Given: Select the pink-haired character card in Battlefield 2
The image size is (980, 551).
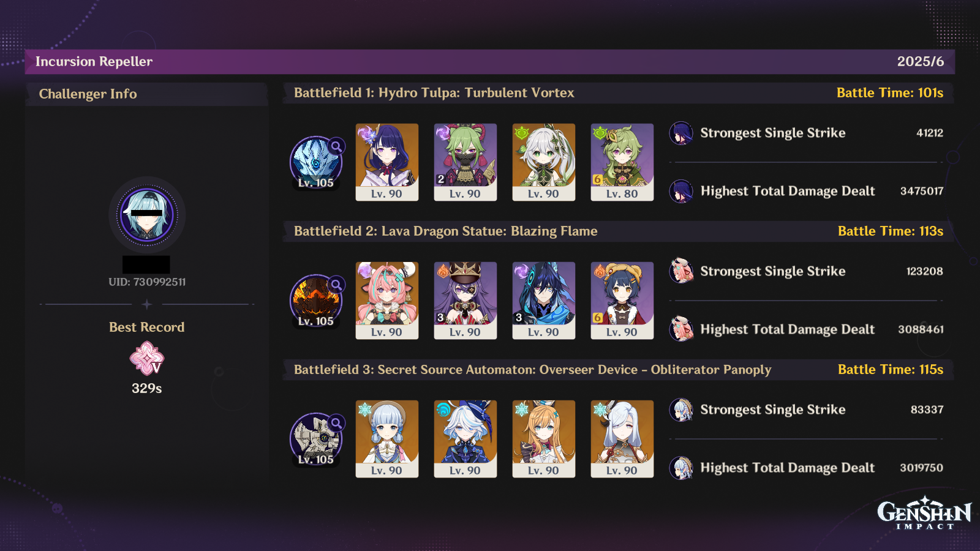Looking at the screenshot, I should click(x=387, y=301).
